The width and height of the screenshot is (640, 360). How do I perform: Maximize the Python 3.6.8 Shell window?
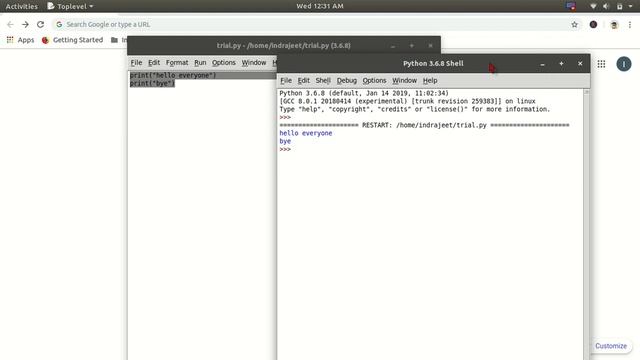point(561,64)
